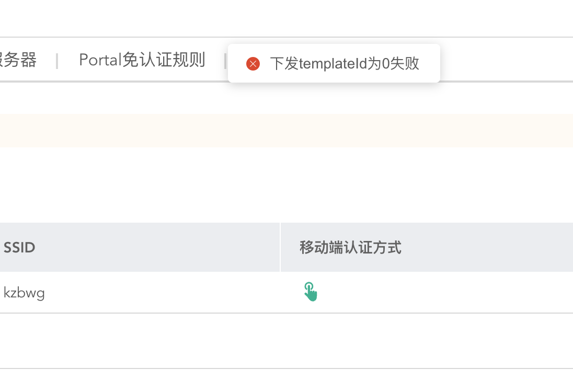
Task: Click the SSID column header
Action: 19,247
